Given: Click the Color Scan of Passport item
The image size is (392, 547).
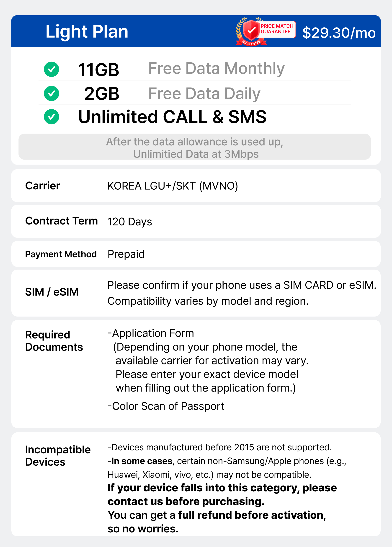Looking at the screenshot, I should [x=166, y=406].
